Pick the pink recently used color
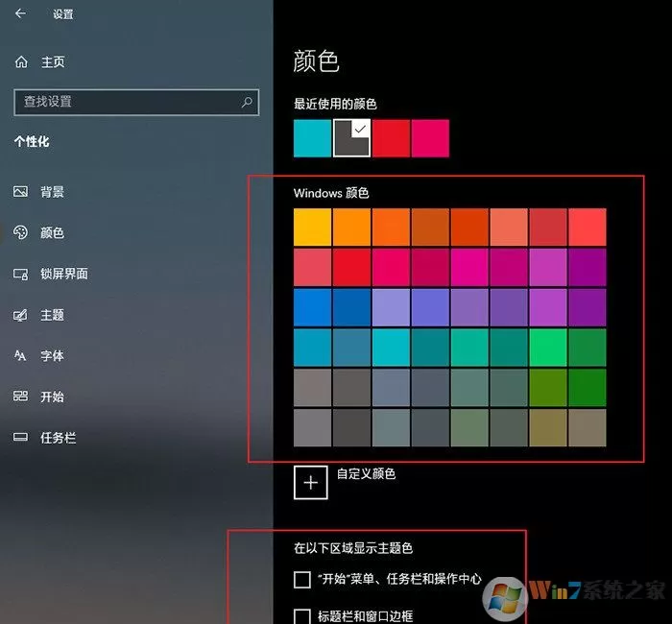The height and width of the screenshot is (624, 672). (430, 138)
